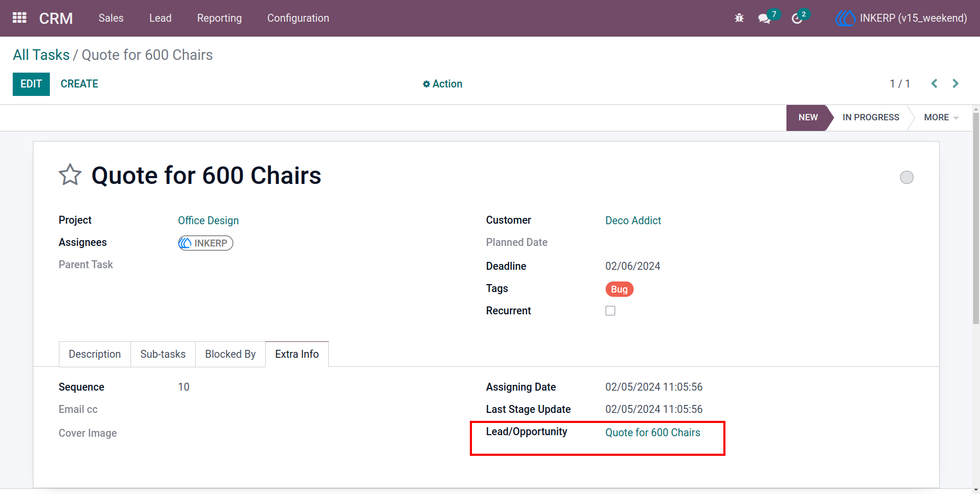
Task: Expand the MORE stages dropdown
Action: pyautogui.click(x=941, y=118)
